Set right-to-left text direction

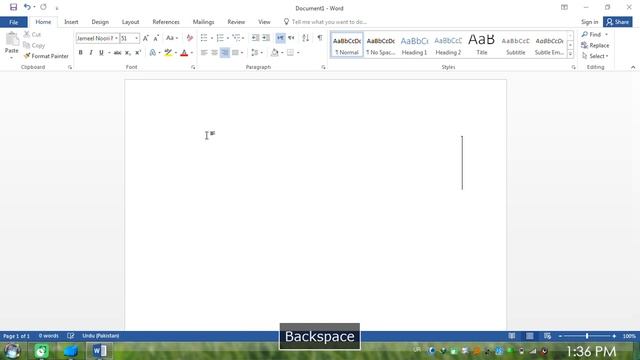pos(291,38)
